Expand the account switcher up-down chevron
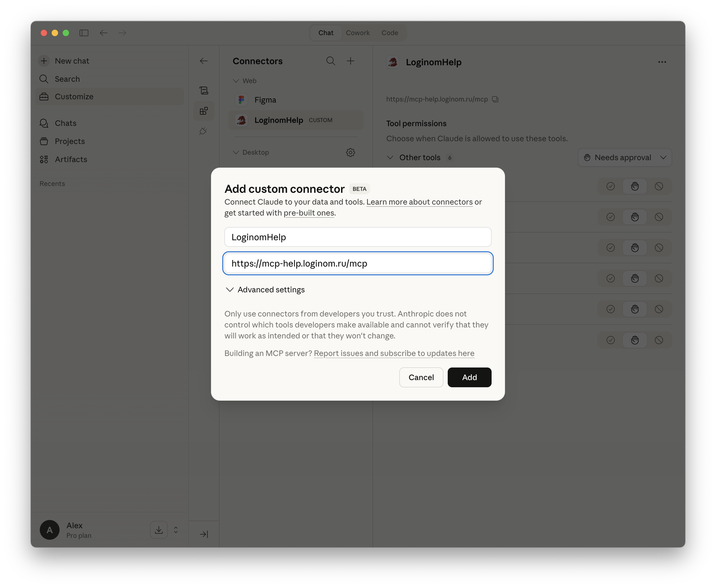Image resolution: width=716 pixels, height=588 pixels. [176, 530]
